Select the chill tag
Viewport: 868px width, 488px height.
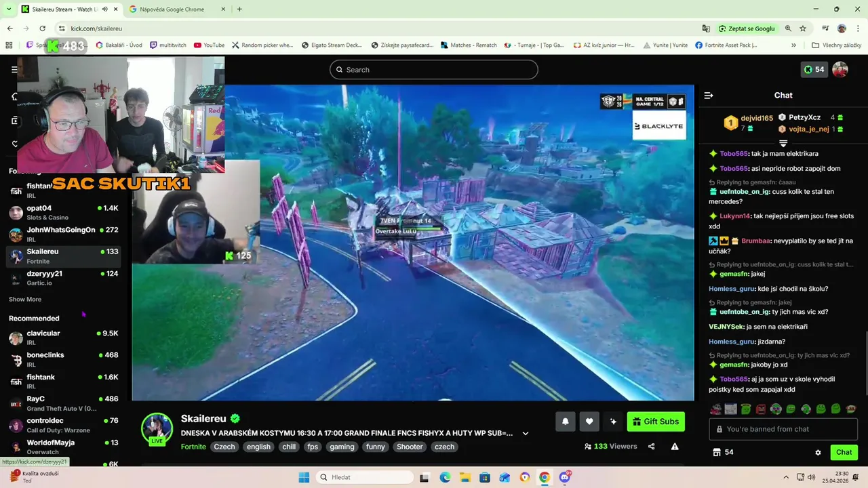(289, 447)
